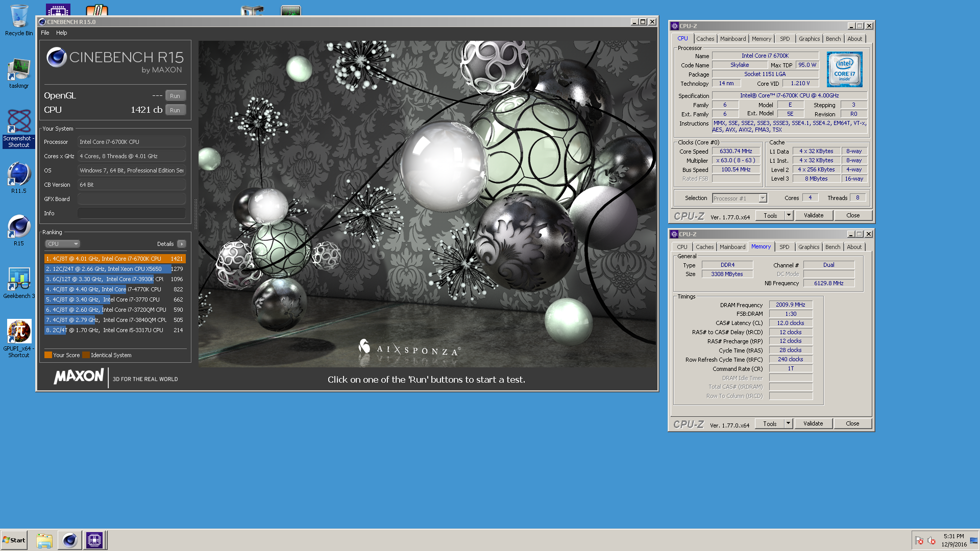
Task: Expand Tools dropdown arrow in upper CPU-Z
Action: point(789,215)
